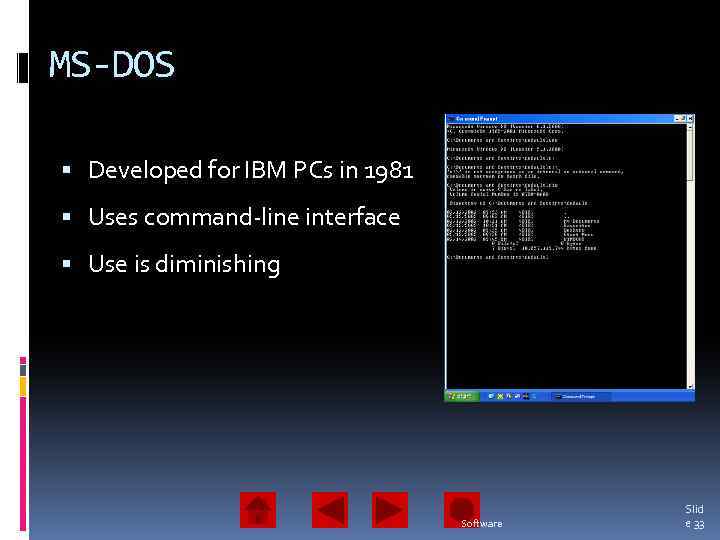Click the red home up-arrow action button

258,510
